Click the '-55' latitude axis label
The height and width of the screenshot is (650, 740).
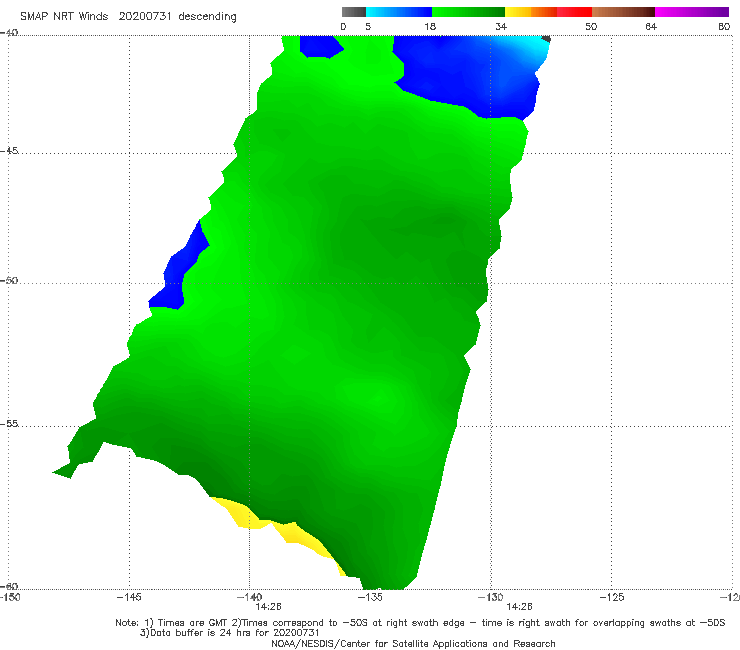point(9,423)
